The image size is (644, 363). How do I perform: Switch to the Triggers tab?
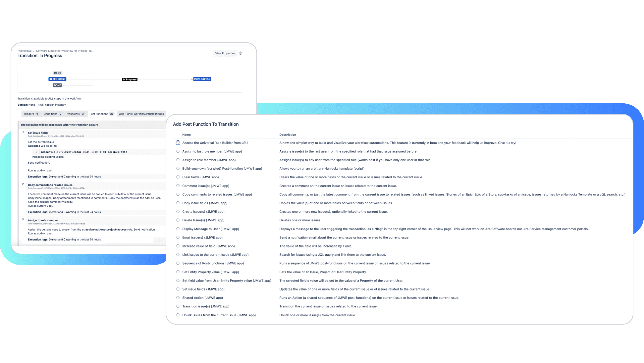pos(31,114)
